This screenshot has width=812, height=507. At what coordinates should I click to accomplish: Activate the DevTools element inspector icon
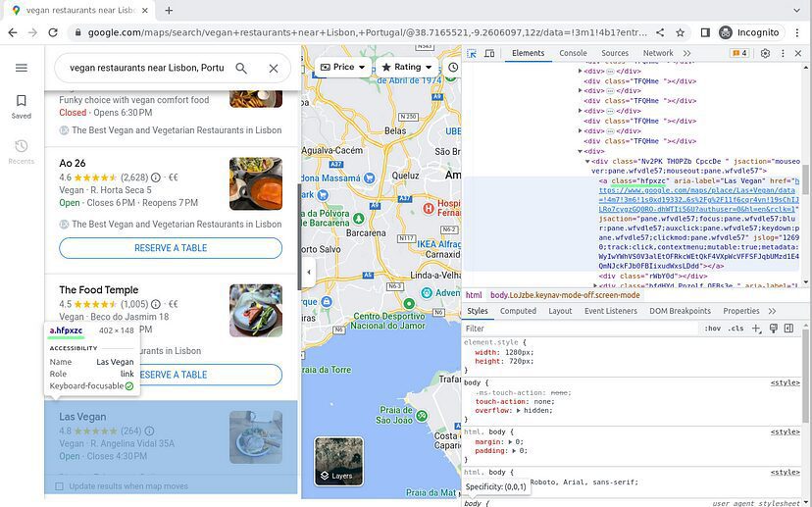point(472,53)
